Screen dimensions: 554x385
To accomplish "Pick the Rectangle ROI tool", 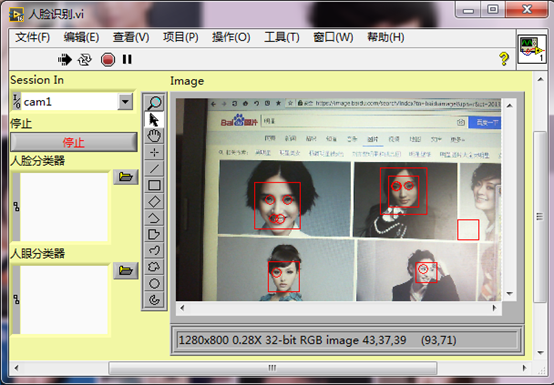I will 154,185.
